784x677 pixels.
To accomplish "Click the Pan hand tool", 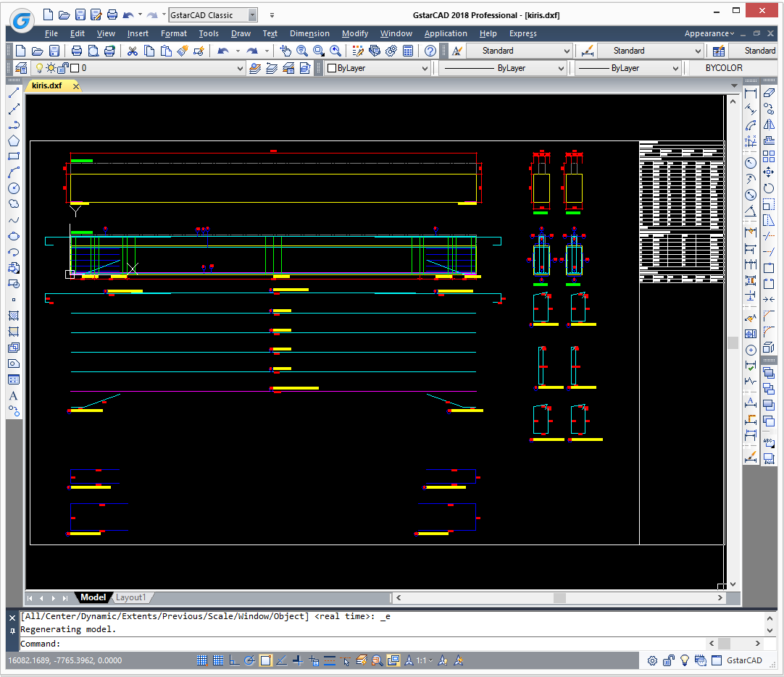I will coord(285,51).
